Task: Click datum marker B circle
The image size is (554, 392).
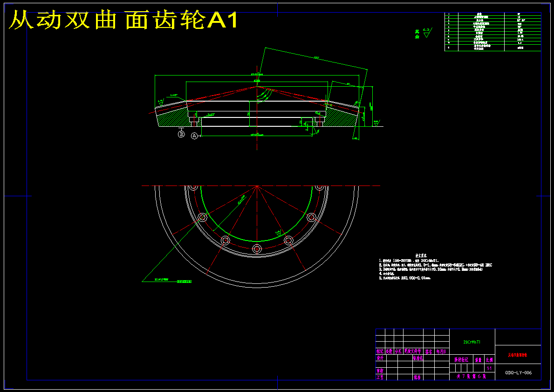Action: tap(181, 134)
